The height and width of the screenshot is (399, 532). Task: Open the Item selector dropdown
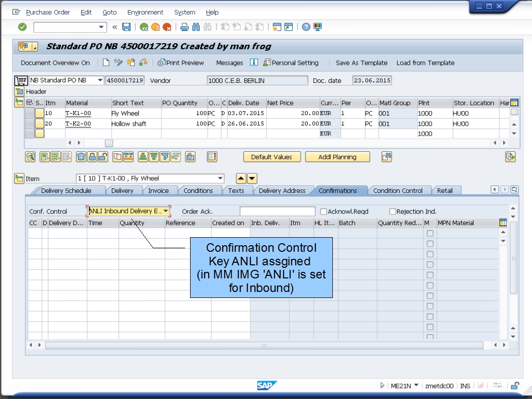tap(220, 178)
